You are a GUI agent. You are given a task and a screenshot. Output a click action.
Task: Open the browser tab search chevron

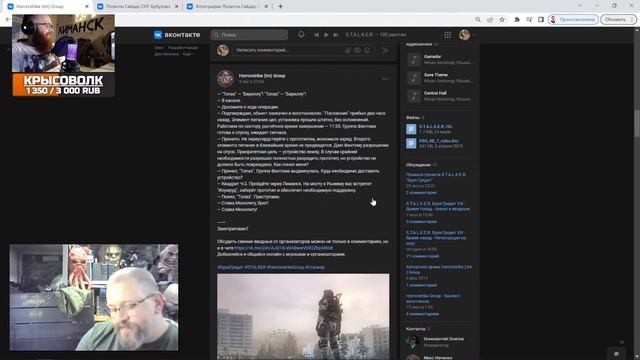point(580,6)
